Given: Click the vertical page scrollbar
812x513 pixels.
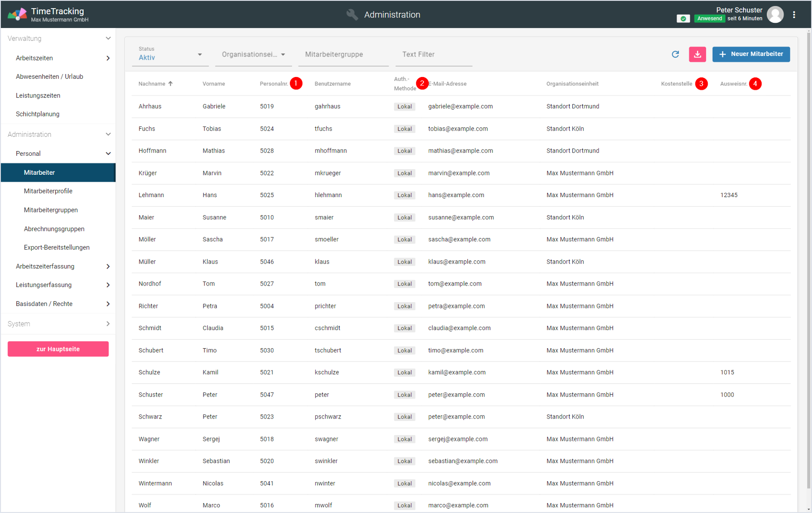Looking at the screenshot, I should [x=809, y=237].
